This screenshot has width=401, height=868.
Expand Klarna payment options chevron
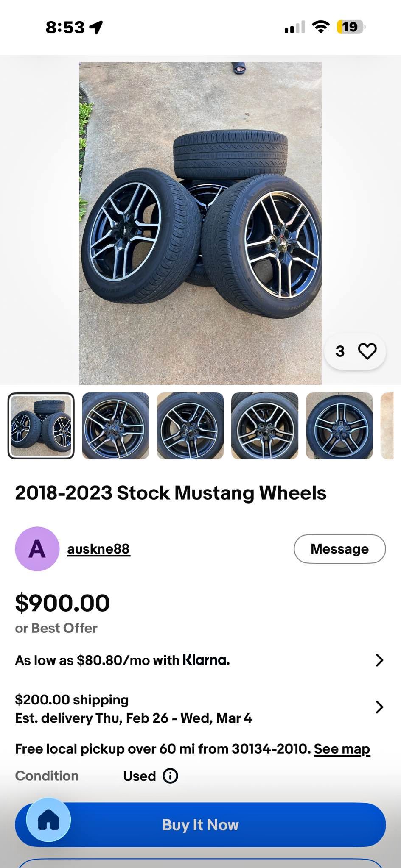pyautogui.click(x=379, y=660)
